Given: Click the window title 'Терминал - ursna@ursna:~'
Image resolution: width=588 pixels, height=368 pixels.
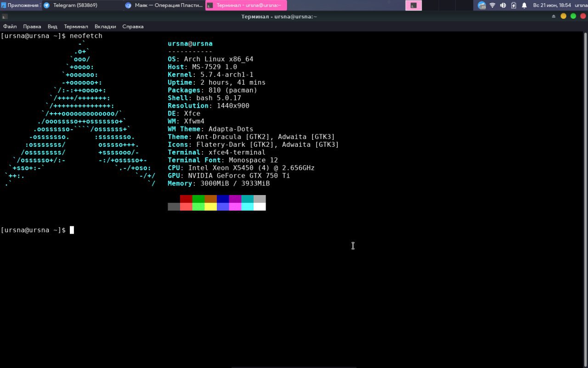Looking at the screenshot, I should (x=279, y=17).
